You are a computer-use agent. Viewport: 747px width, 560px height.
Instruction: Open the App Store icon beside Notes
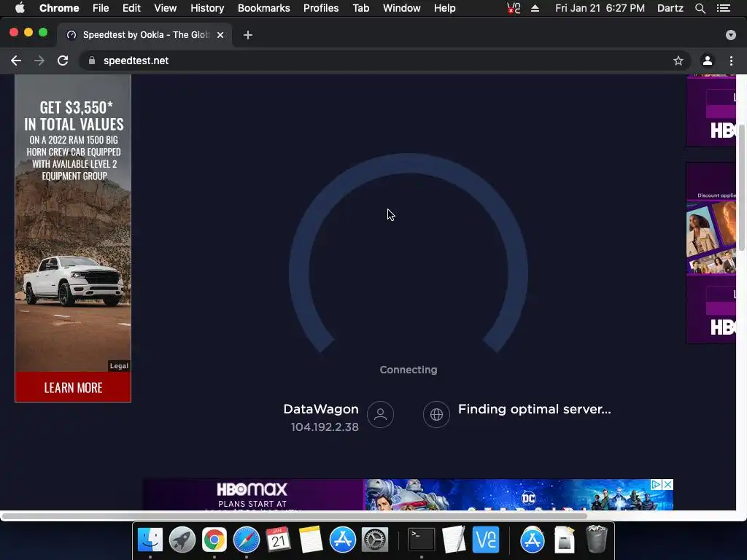tap(343, 540)
